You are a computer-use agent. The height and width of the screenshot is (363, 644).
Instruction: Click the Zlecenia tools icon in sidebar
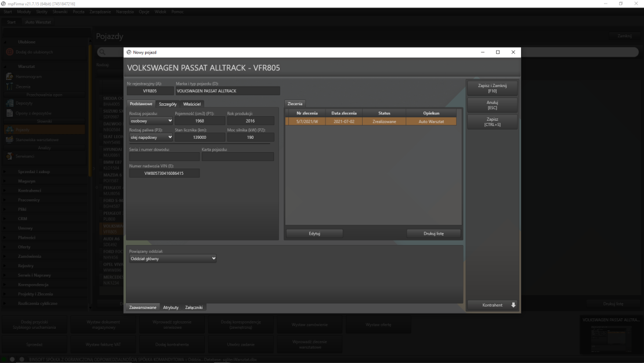pos(9,87)
